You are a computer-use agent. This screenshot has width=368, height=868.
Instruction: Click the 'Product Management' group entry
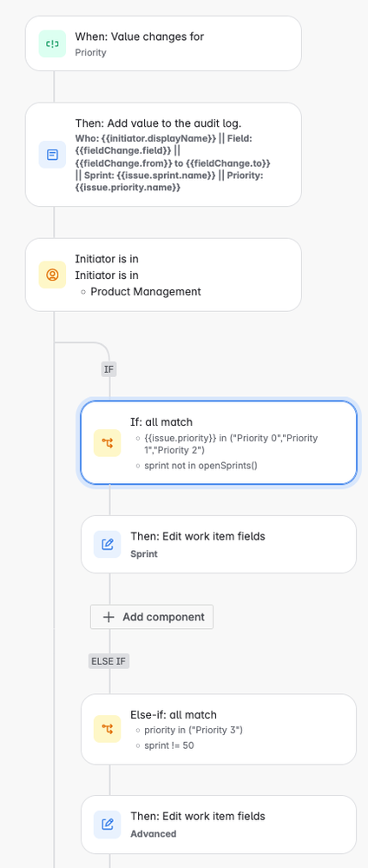coord(146,291)
